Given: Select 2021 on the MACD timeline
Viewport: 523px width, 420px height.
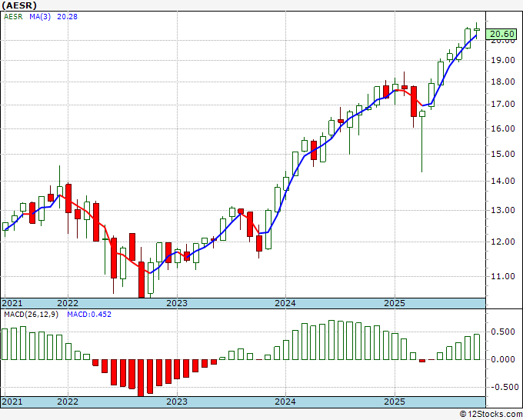Looking at the screenshot, I should coord(12,402).
